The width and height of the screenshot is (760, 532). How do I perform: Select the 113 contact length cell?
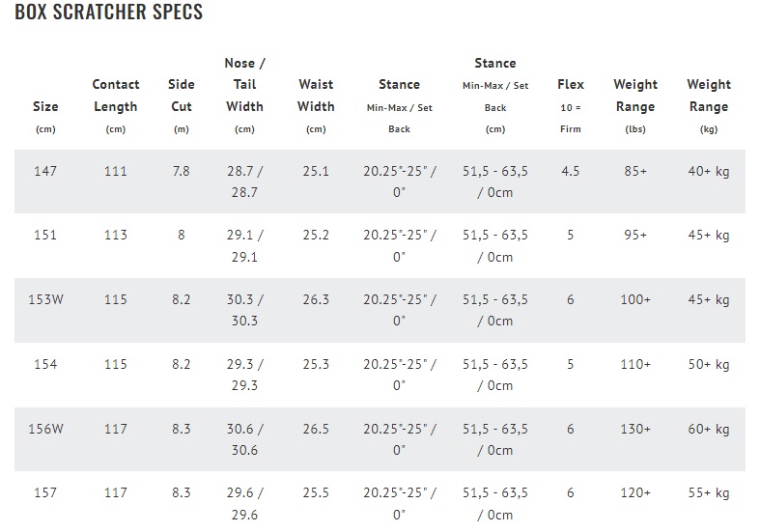pyautogui.click(x=115, y=235)
